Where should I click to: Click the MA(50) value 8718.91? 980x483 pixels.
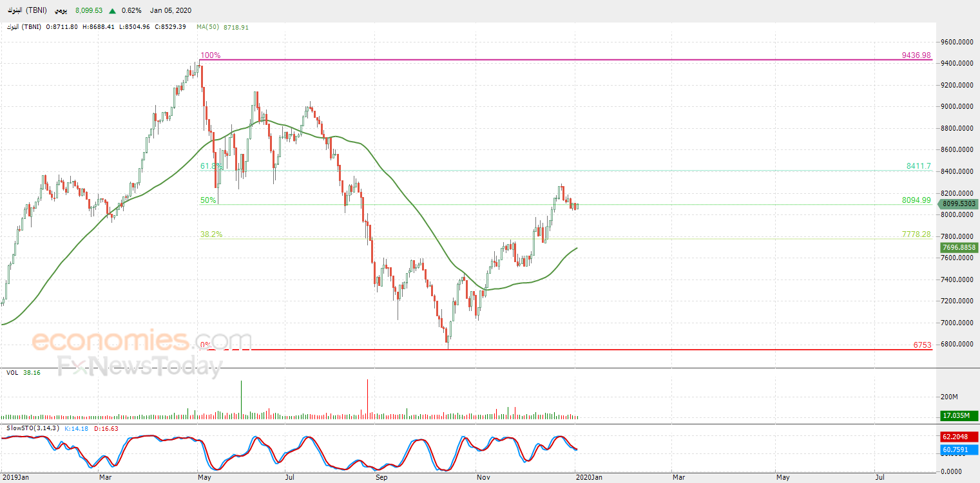(235, 27)
